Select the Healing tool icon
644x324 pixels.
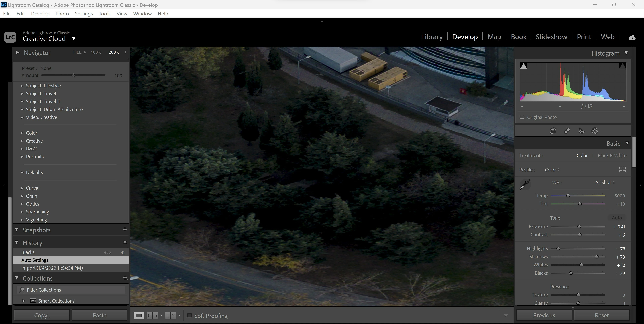(567, 131)
